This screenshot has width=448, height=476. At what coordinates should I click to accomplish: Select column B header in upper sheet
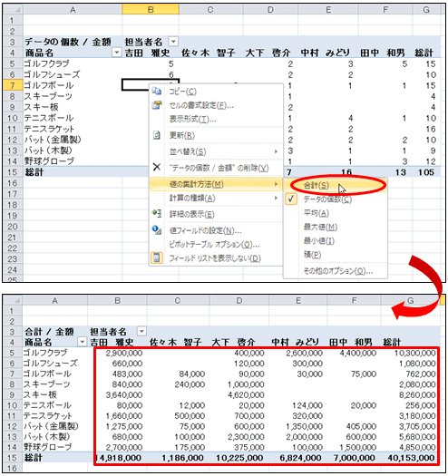(151, 9)
